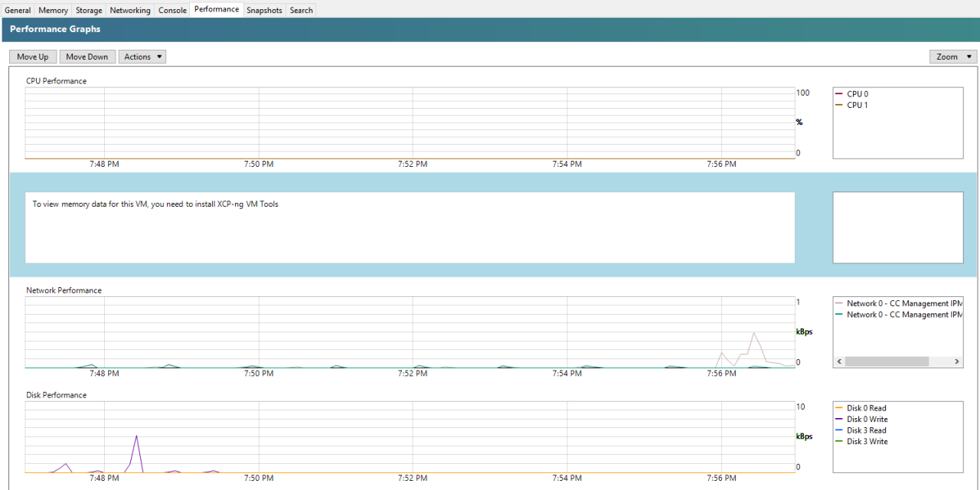Select Disk 3 Read legend entry
Viewport: 980px width, 490px height.
(x=866, y=430)
